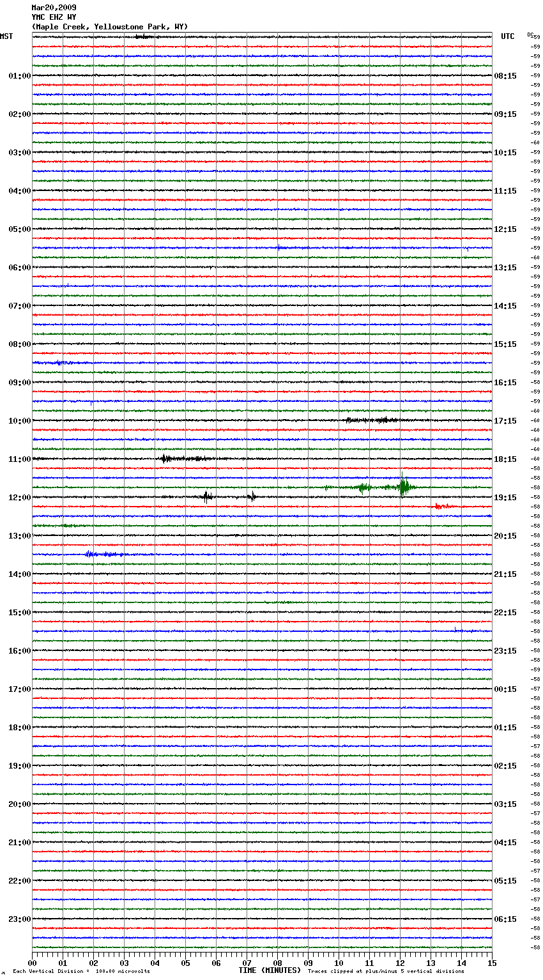Click the 12:15 UTC time label

(x=505, y=229)
